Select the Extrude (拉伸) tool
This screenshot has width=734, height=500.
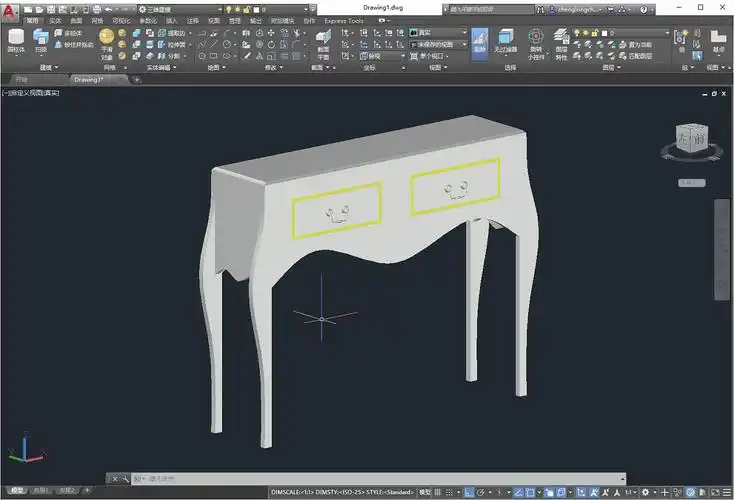[x=41, y=40]
